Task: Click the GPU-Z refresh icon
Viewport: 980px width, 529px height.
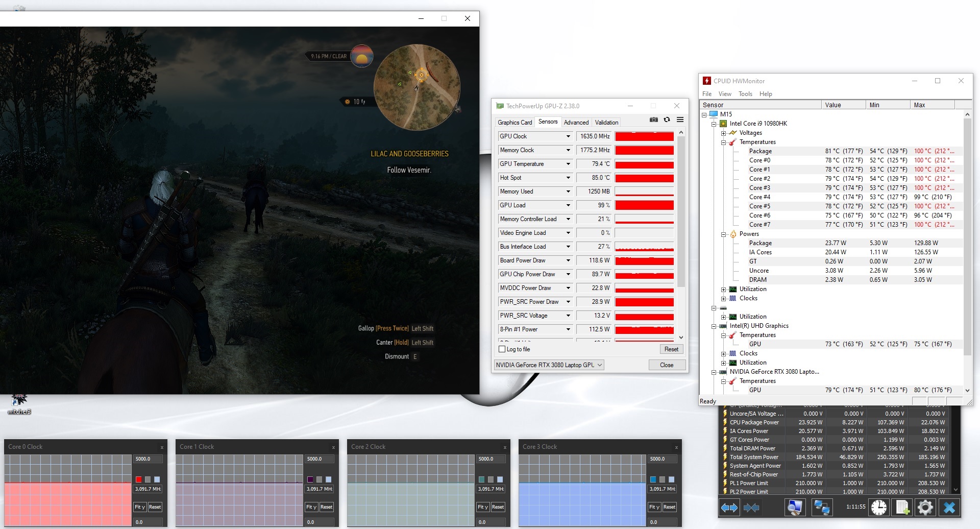Action: click(667, 119)
